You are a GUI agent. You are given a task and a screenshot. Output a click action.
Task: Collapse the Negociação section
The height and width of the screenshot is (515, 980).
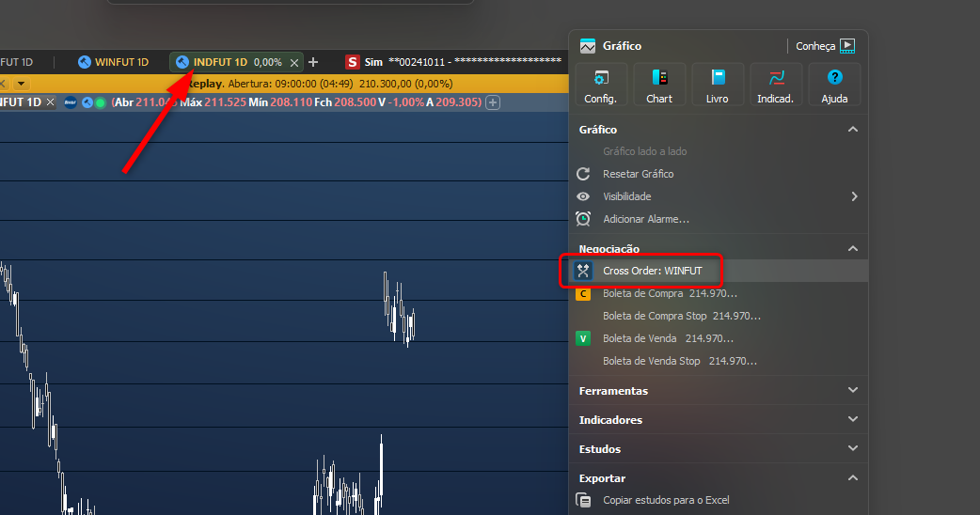(x=852, y=248)
